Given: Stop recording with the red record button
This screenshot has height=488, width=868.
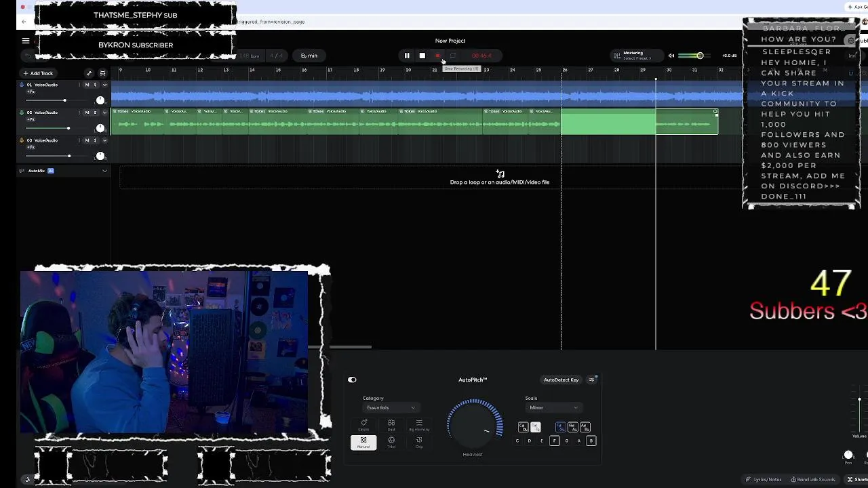Looking at the screenshot, I should click(x=437, y=56).
